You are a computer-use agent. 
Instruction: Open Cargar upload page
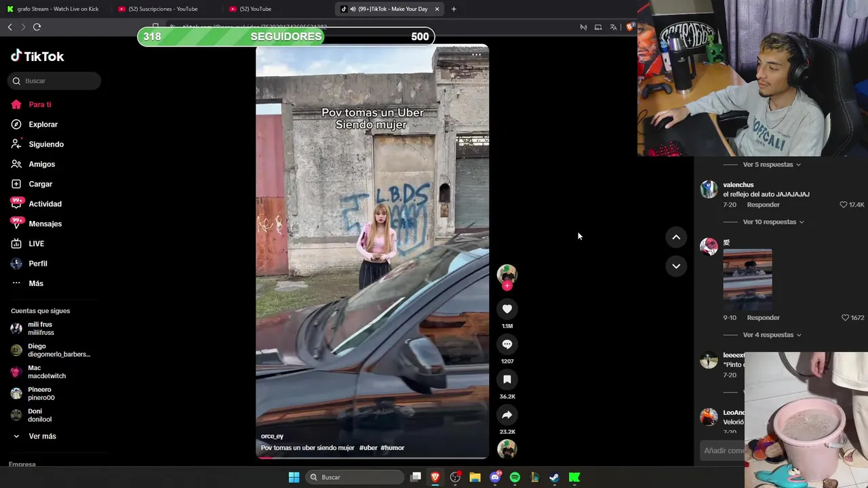click(x=40, y=184)
